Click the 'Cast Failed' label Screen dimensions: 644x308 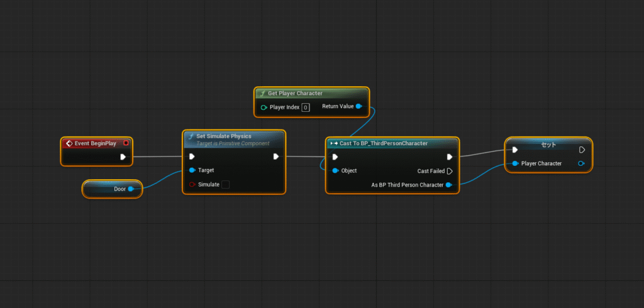point(431,171)
